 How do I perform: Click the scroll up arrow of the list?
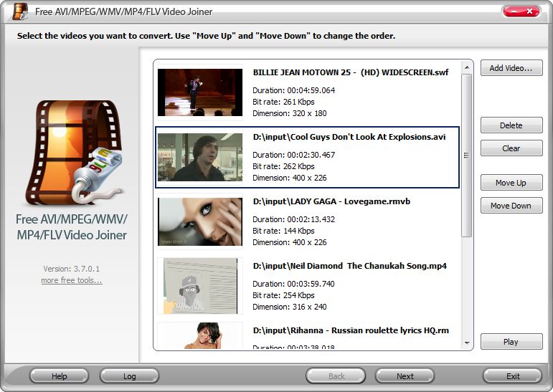tap(467, 67)
